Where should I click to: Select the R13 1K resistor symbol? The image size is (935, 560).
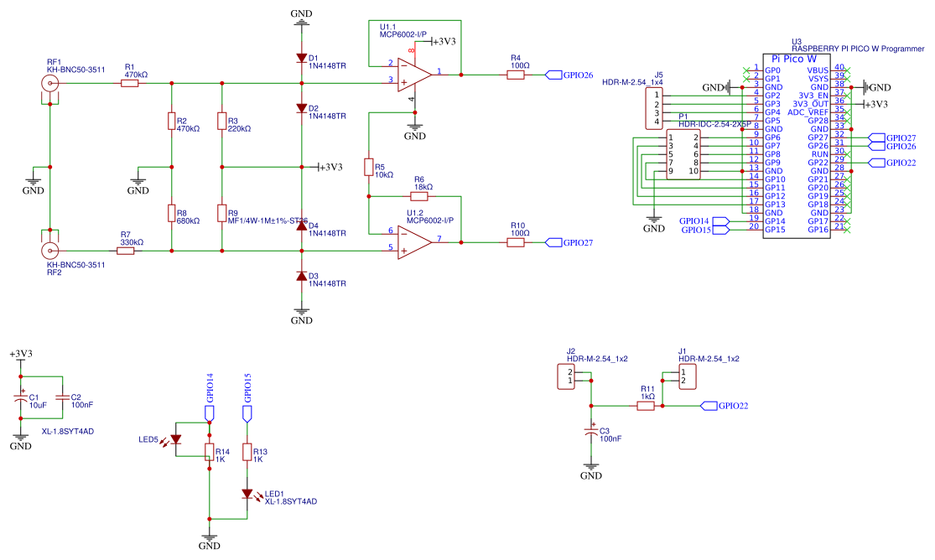247,452
